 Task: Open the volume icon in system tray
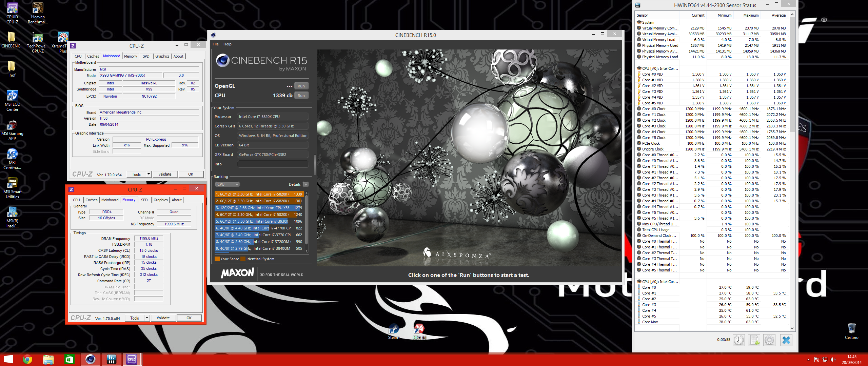coord(833,360)
